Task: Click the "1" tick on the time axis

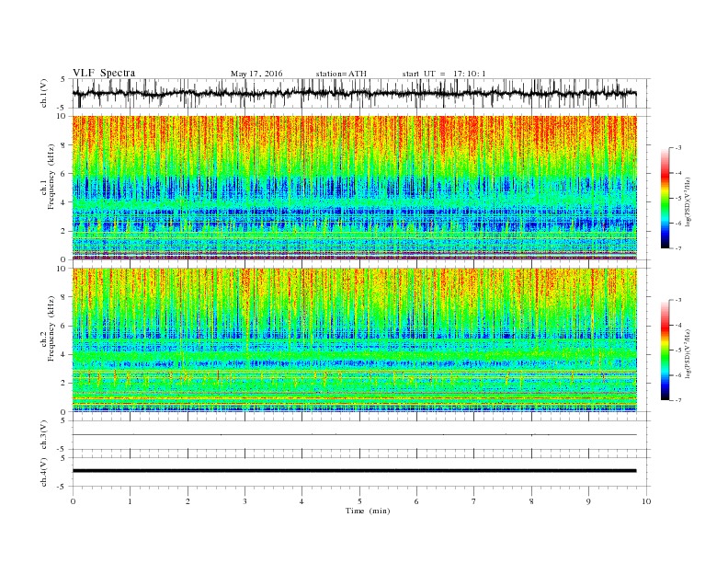Action: pos(130,501)
